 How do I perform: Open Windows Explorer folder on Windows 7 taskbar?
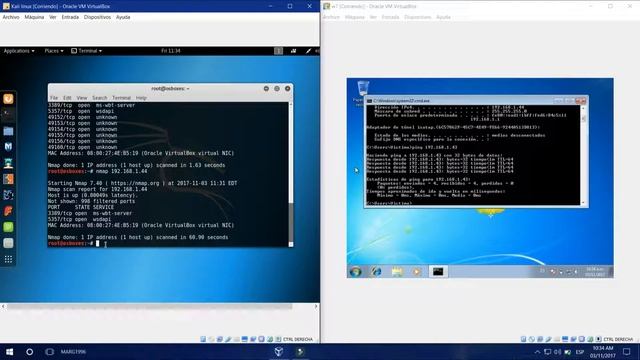coord(397,271)
